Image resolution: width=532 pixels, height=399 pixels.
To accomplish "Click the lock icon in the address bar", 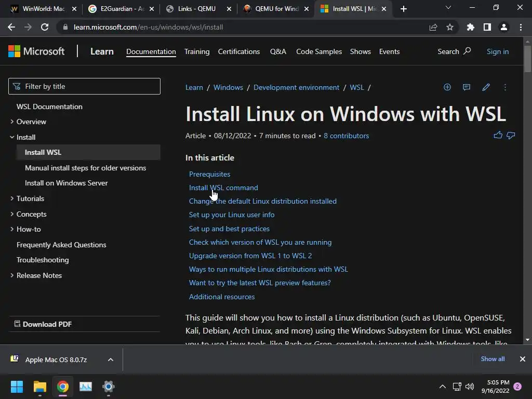I will [x=65, y=27].
